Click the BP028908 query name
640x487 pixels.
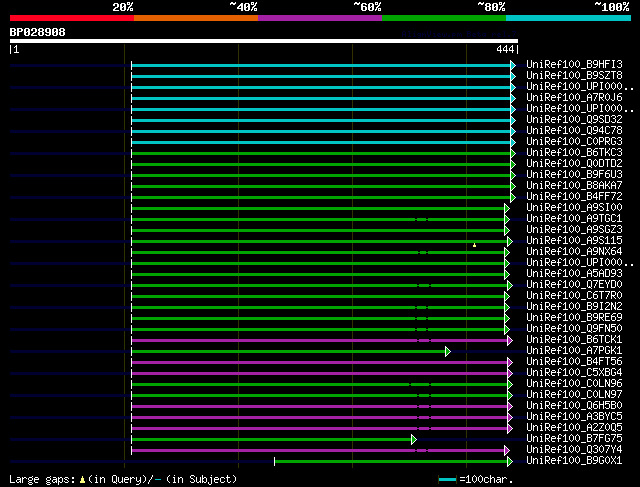click(38, 32)
